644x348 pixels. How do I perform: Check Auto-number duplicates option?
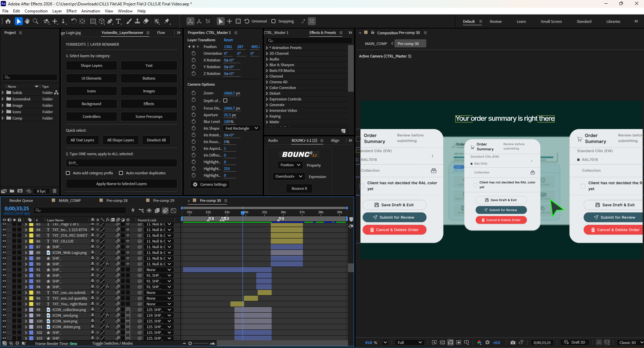pyautogui.click(x=121, y=173)
